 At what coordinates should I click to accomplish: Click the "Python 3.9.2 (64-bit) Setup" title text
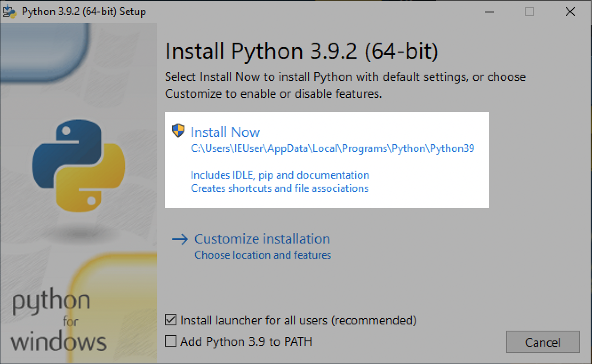(x=84, y=12)
